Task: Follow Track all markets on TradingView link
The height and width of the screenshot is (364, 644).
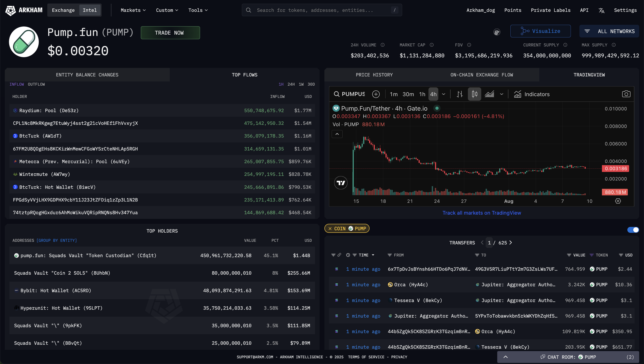Action: (x=481, y=213)
